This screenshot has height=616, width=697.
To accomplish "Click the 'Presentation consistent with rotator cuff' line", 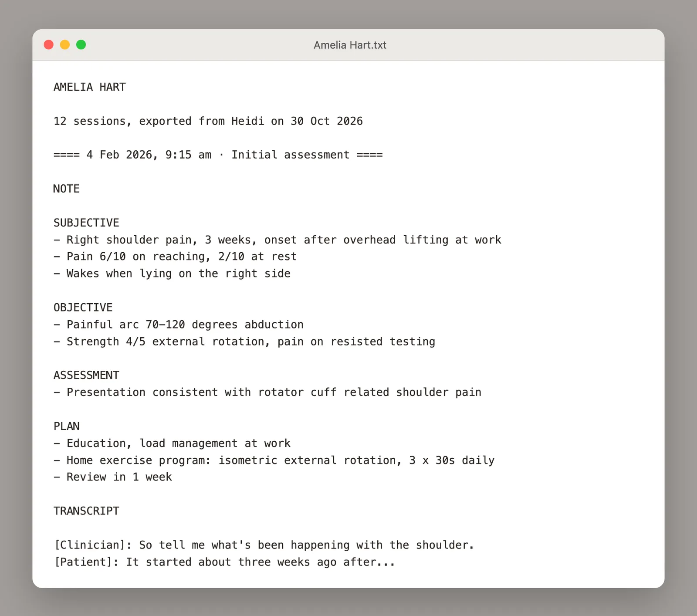I will (x=267, y=393).
